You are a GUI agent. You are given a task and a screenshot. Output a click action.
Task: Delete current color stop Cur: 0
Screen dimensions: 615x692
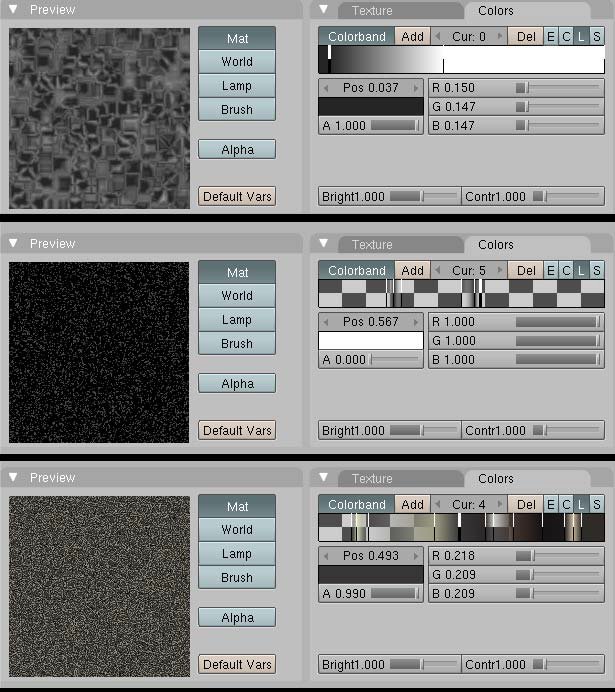coord(526,37)
